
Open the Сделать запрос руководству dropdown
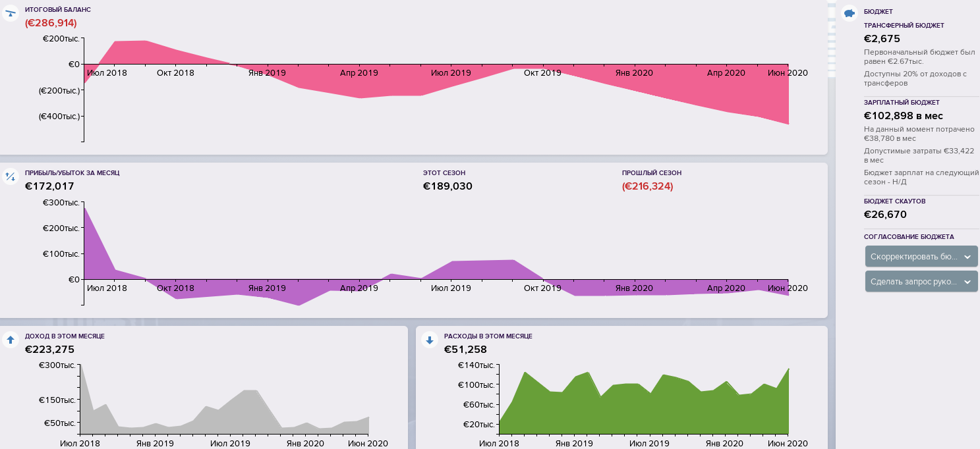coord(921,282)
